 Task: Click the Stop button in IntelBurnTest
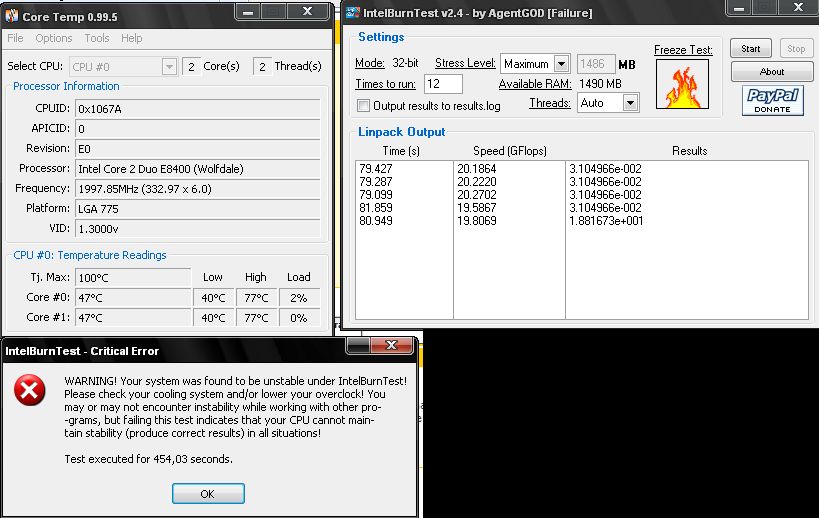[796, 49]
